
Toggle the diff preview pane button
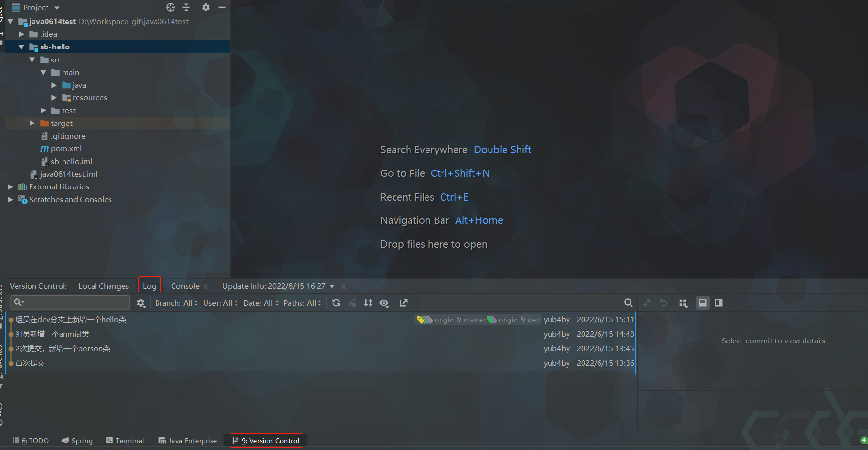[719, 303]
